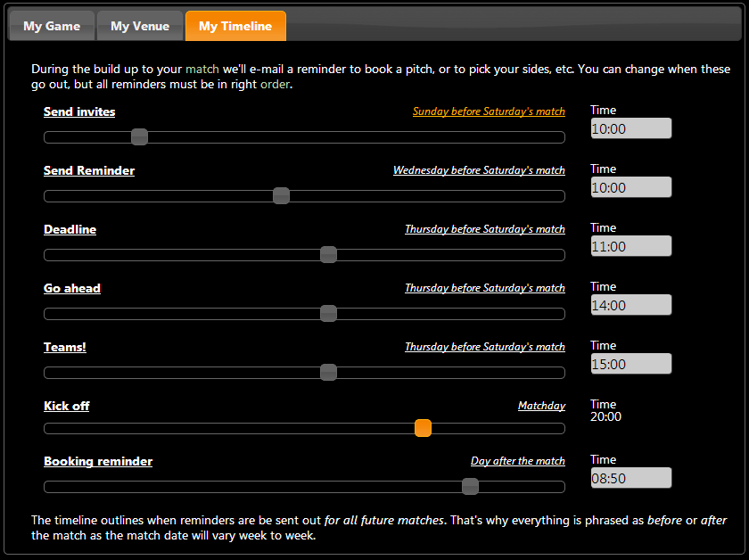Viewport: 749px width, 560px height.
Task: Click the orange Kick off slider handle
Action: pyautogui.click(x=424, y=428)
